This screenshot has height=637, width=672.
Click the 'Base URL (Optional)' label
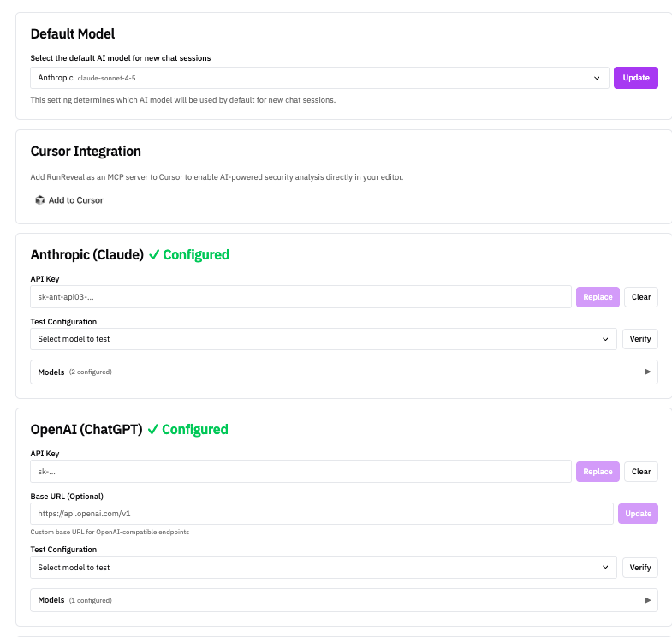pos(67,497)
